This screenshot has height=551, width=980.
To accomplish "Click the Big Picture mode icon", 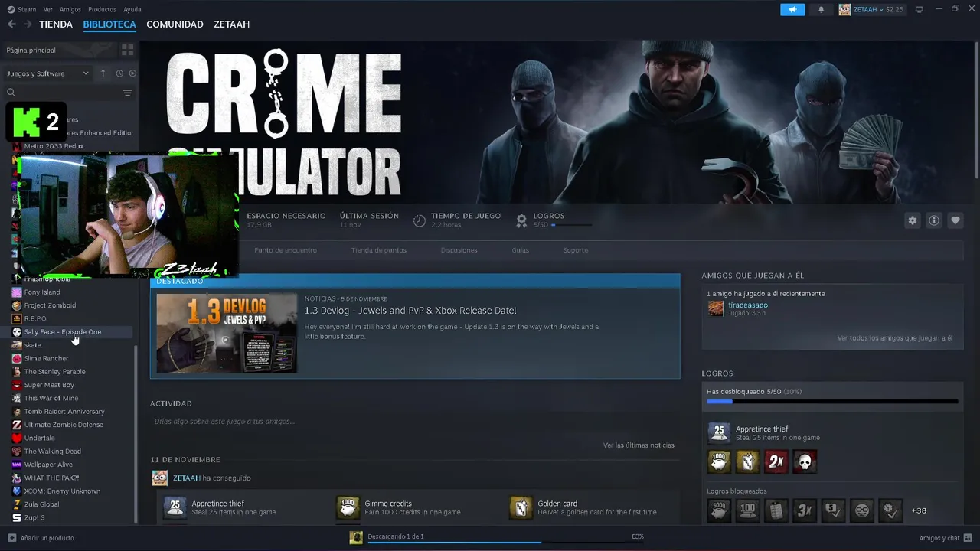I will [x=920, y=9].
